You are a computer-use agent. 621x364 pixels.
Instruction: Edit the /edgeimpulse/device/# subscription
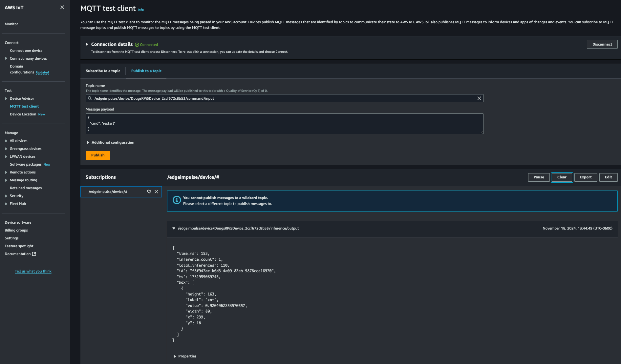coord(609,177)
